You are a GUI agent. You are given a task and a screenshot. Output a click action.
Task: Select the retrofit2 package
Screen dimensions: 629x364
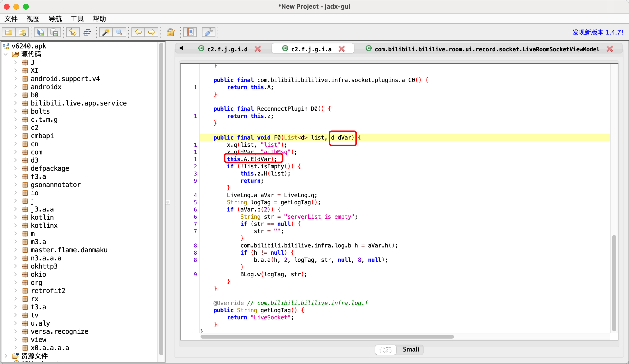(48, 291)
